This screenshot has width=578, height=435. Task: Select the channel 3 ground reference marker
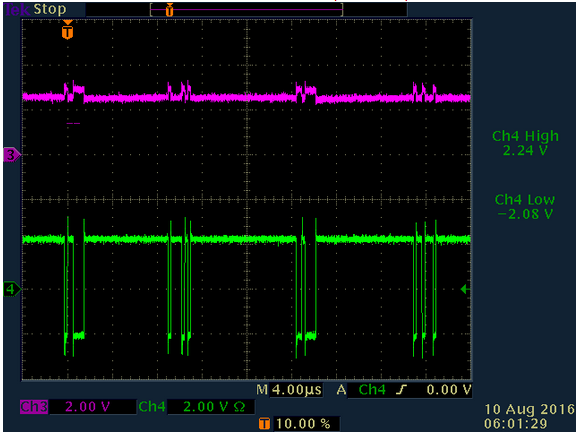coord(12,155)
